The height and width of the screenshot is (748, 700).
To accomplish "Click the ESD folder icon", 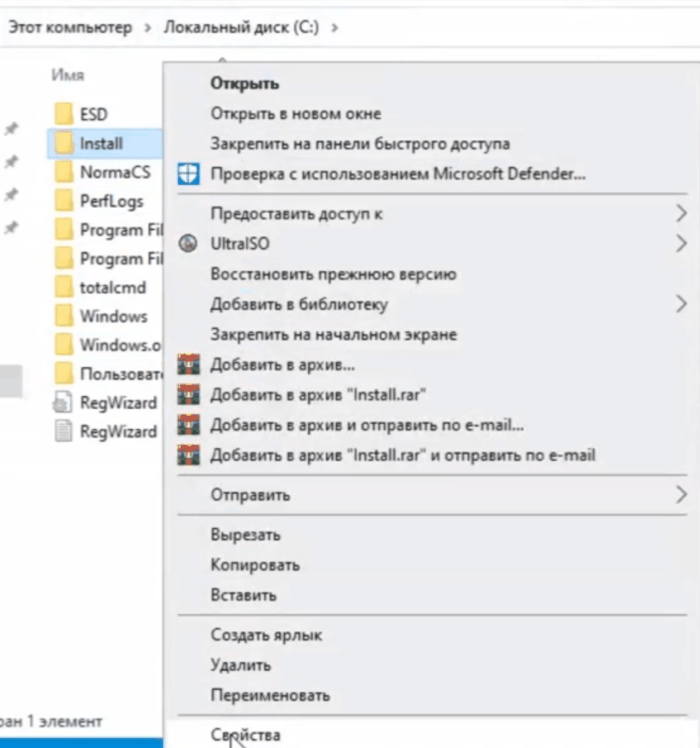I will [x=64, y=114].
